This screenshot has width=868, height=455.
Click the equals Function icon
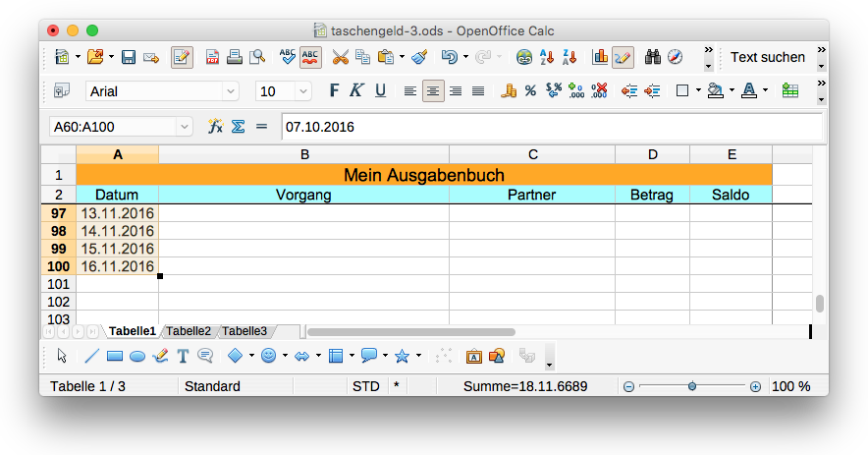click(x=261, y=127)
